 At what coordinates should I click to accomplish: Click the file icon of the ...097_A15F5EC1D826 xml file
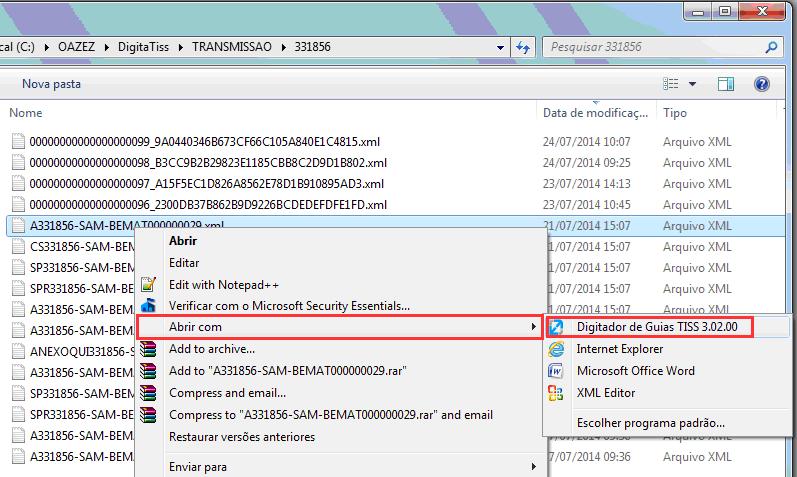pos(18,184)
